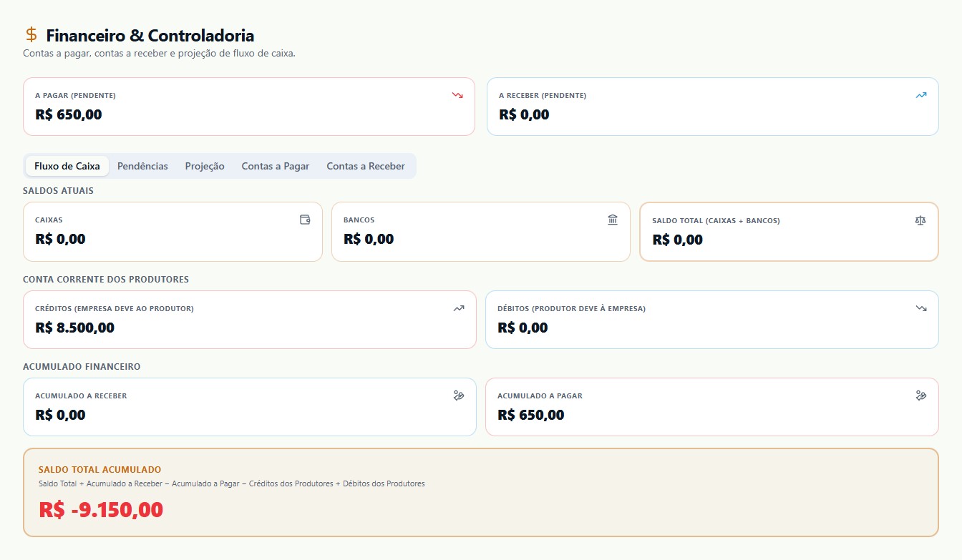Switch to the Pendências tab
The width and height of the screenshot is (962, 560).
142,166
